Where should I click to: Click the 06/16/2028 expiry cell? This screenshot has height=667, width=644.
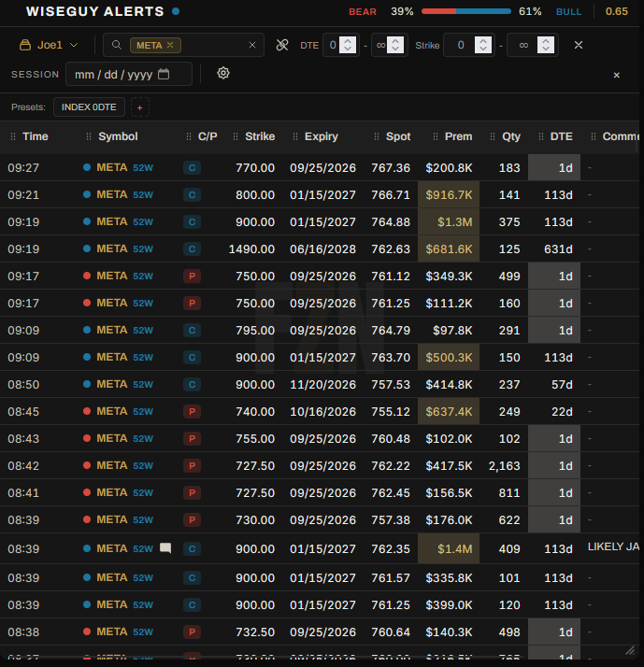pos(322,248)
